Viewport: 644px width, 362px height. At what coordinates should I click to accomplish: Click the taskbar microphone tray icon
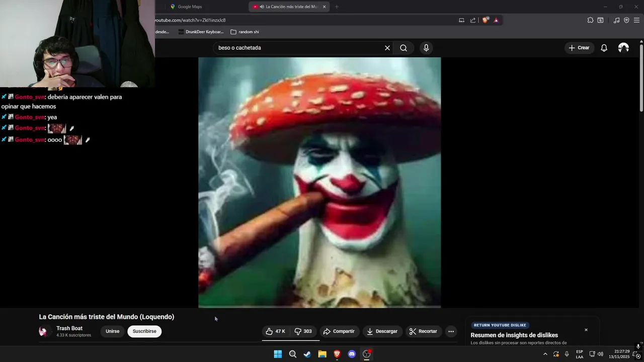(x=567, y=354)
